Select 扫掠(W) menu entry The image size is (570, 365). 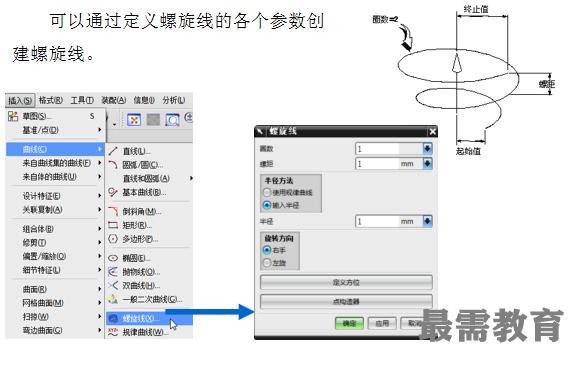55,317
